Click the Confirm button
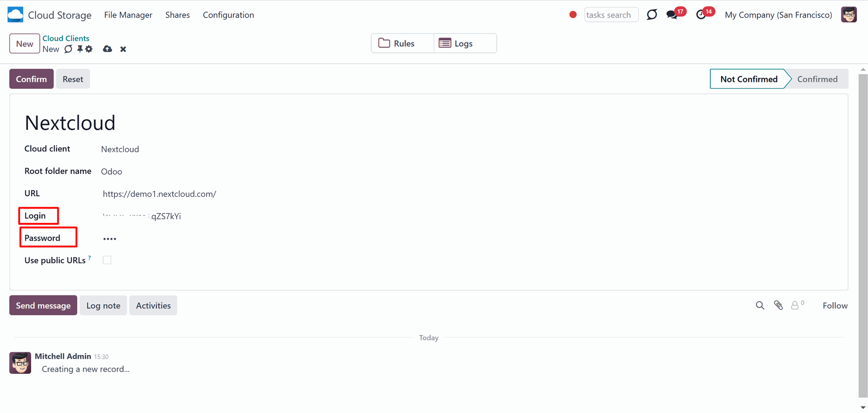This screenshot has width=868, height=413. click(x=32, y=79)
